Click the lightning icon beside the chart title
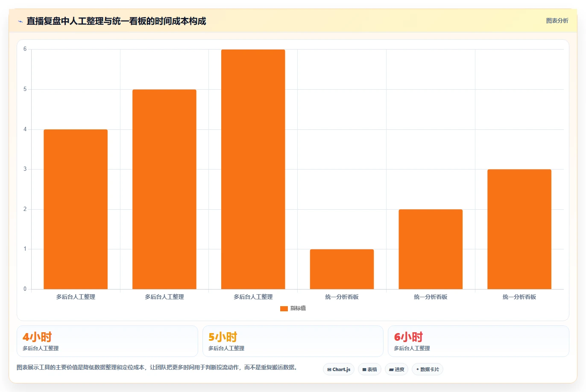 [x=20, y=21]
